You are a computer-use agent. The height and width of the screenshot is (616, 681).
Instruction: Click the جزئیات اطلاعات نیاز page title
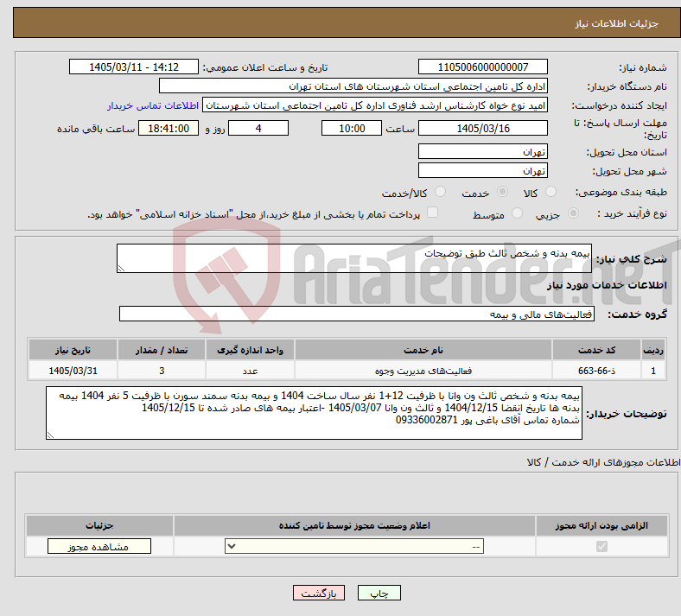click(x=617, y=23)
